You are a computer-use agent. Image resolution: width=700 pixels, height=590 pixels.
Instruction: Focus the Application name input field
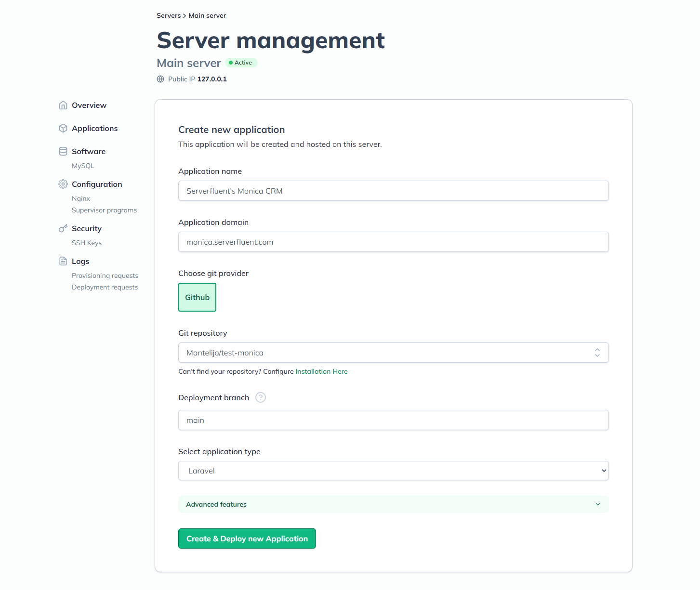[x=393, y=191]
